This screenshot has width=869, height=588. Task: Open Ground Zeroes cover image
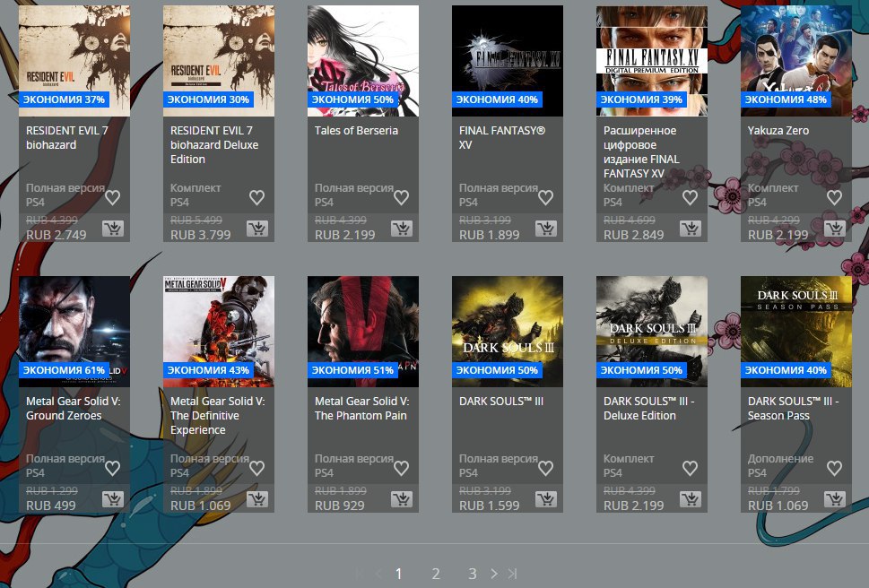point(74,332)
